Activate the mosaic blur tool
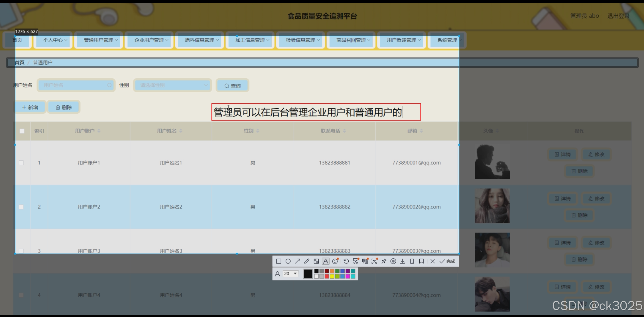Image resolution: width=644 pixels, height=317 pixels. click(316, 261)
